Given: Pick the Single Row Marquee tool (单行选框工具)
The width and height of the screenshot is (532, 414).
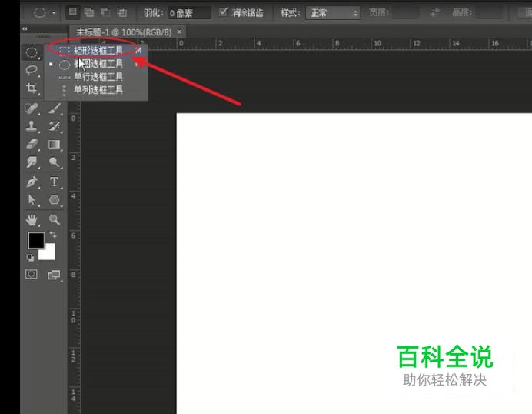Looking at the screenshot, I should [96, 77].
